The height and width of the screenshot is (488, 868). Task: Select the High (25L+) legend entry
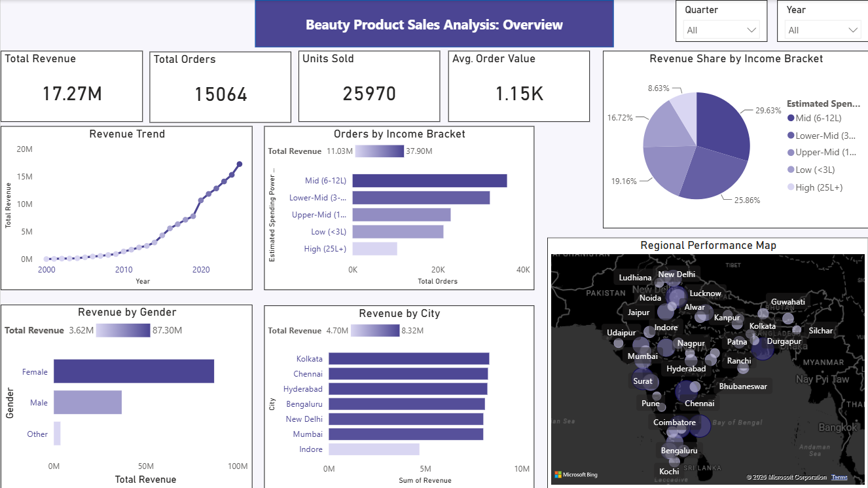coord(815,187)
